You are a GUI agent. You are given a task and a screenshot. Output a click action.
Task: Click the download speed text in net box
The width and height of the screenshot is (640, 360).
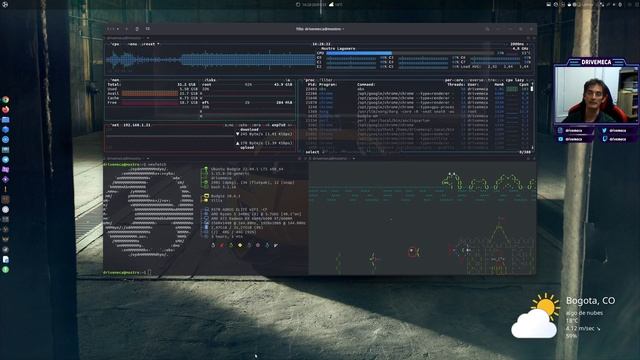266,134
